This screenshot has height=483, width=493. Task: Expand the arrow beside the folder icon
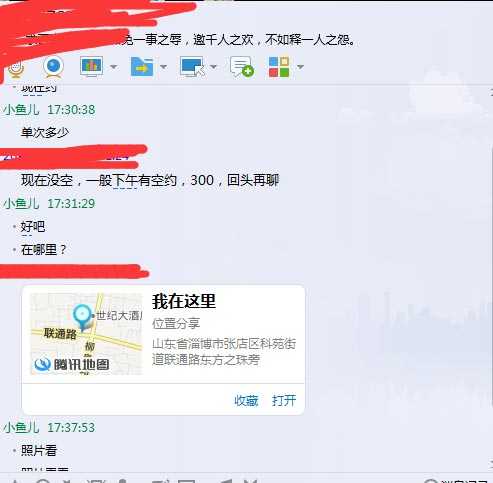(x=163, y=67)
